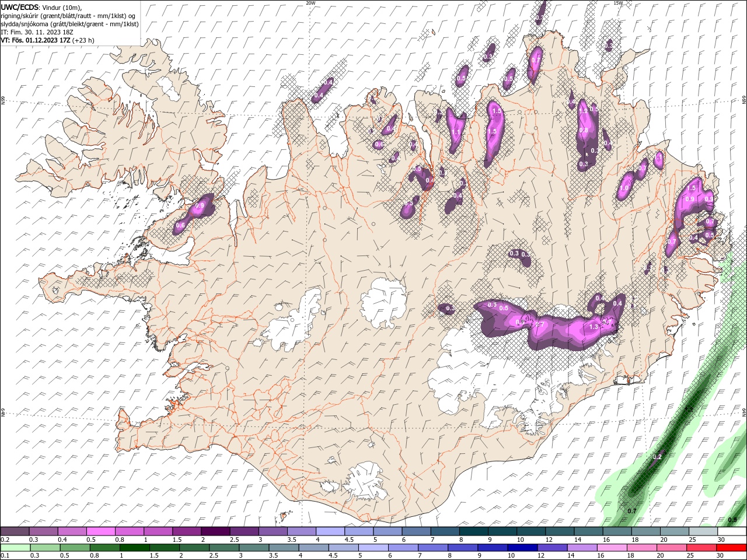This screenshot has height=560, width=747.
Task: Pick dark green rain swatch between 1 and 1.5
Action: point(134,548)
